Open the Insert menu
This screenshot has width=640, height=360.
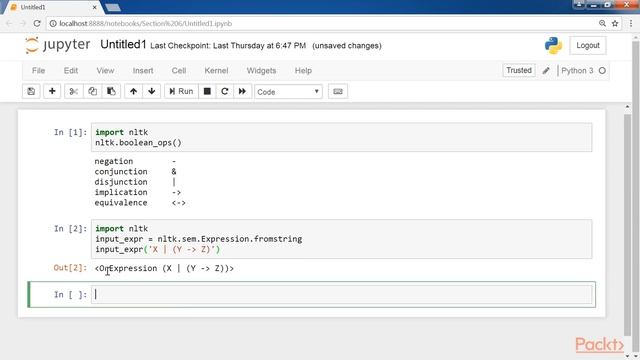click(143, 71)
